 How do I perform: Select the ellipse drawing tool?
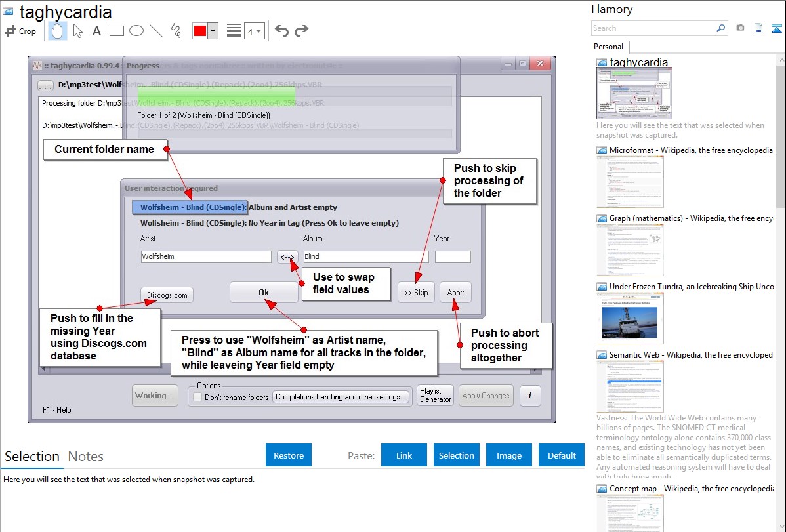click(x=136, y=31)
